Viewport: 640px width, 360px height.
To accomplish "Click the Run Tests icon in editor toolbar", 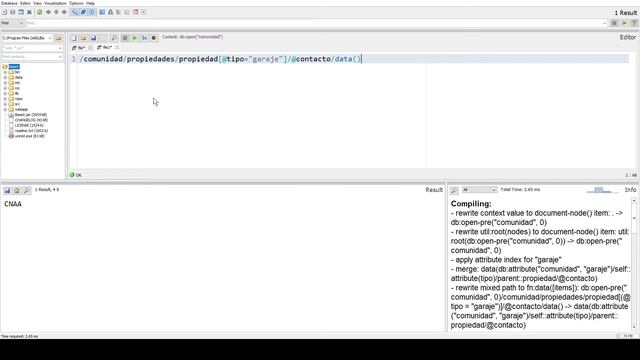I will click(144, 38).
